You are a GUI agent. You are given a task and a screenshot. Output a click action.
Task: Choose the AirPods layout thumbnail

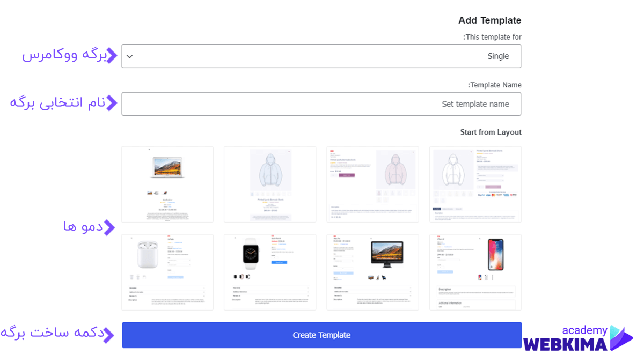click(x=167, y=272)
